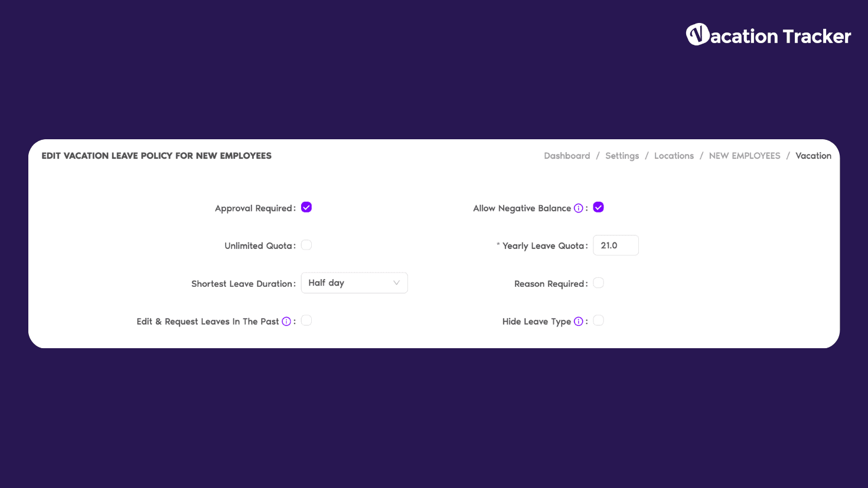This screenshot has width=868, height=488.
Task: Uncheck the Approval Required checkbox
Action: [x=306, y=207]
